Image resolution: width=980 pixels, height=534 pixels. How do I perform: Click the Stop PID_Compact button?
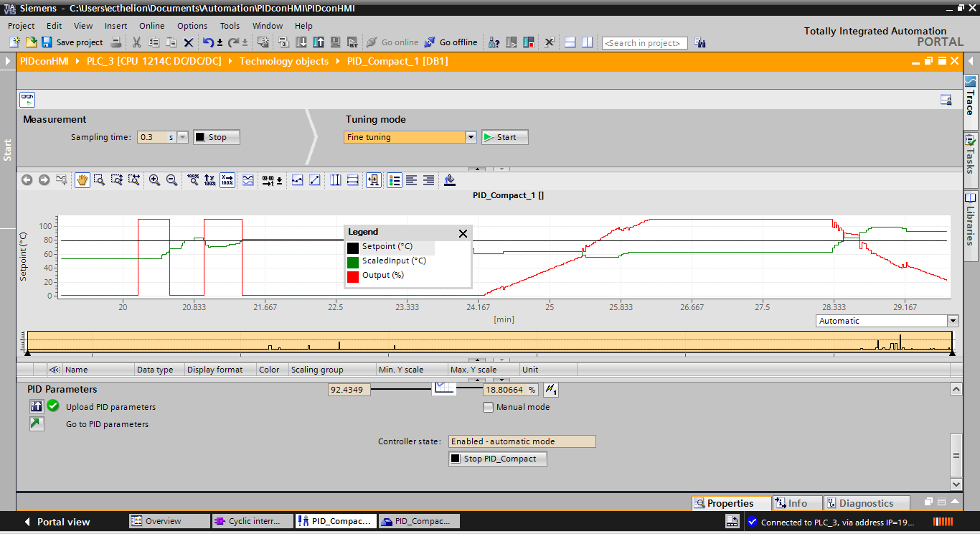point(498,459)
